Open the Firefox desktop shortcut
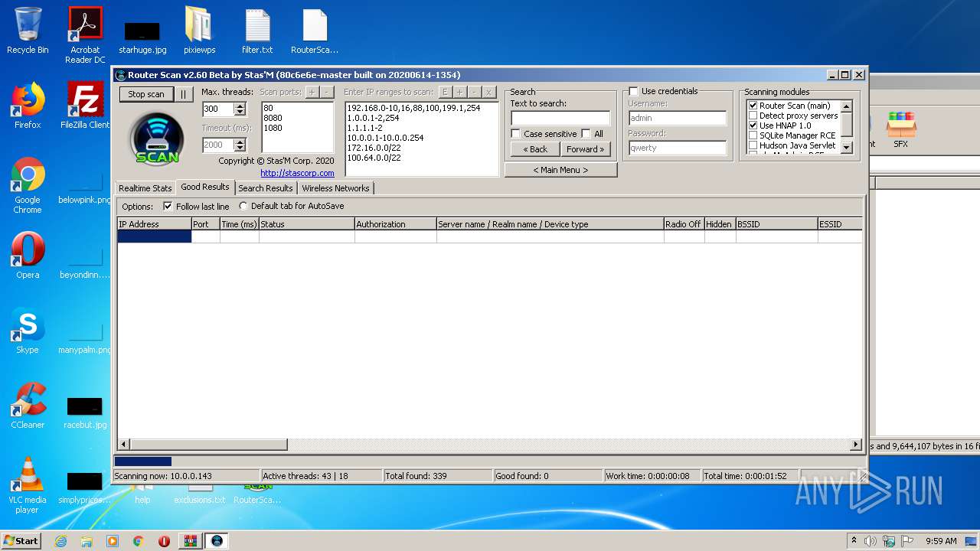 [28, 106]
